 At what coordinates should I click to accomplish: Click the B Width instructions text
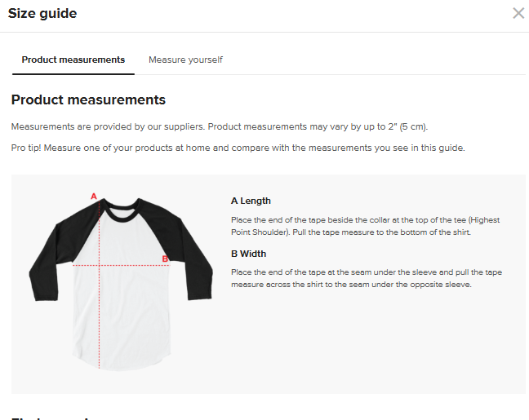tap(366, 278)
